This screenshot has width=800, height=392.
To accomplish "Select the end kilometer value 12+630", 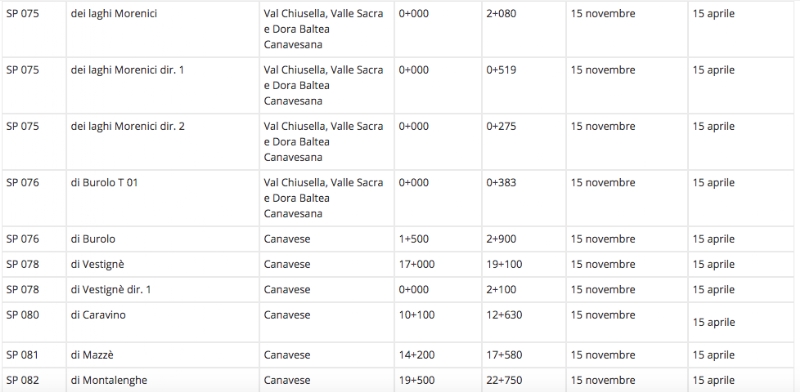I will (504, 315).
